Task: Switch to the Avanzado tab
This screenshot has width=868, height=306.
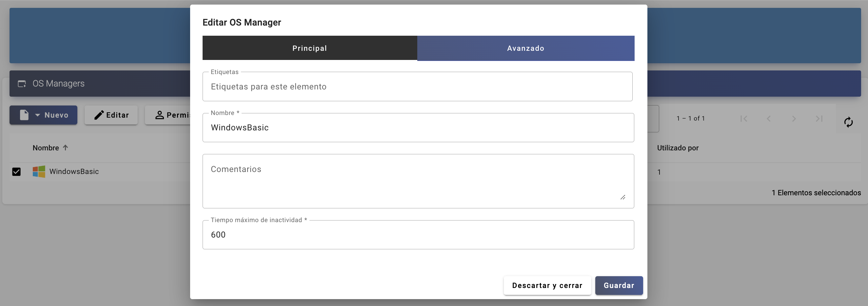Action: pos(525,48)
